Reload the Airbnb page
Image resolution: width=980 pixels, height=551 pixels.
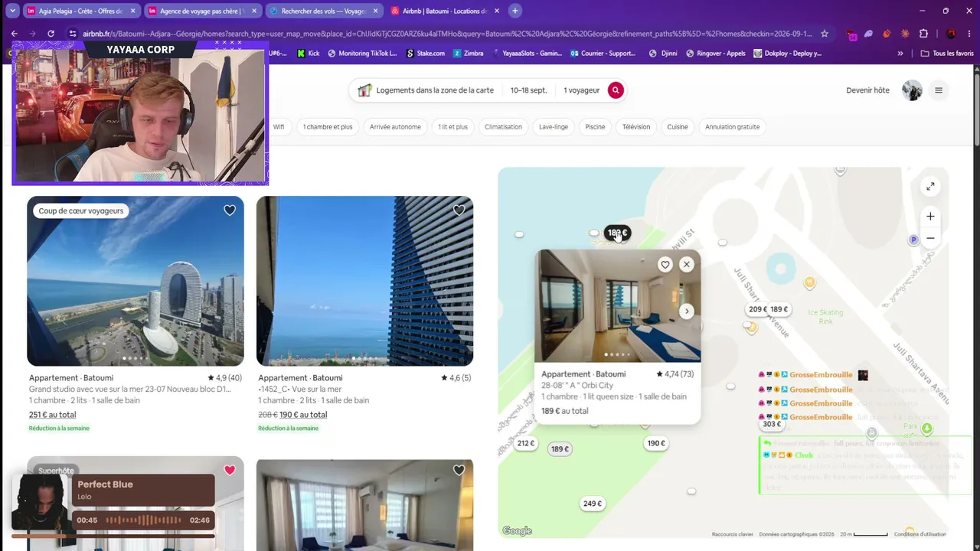coord(51,34)
